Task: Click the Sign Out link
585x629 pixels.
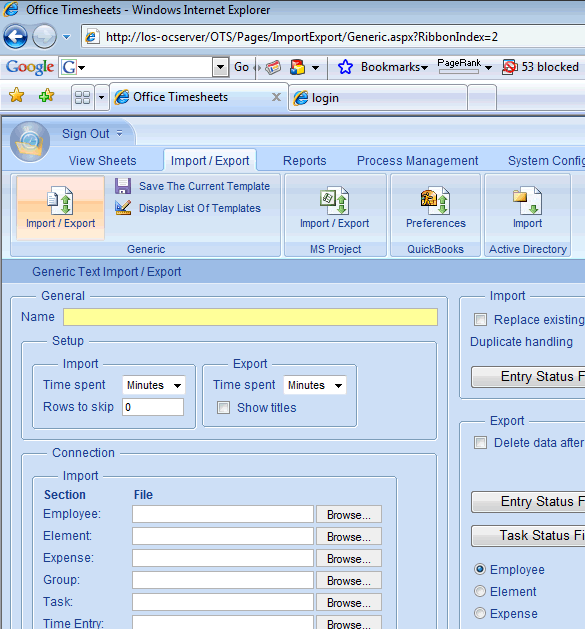Action: click(85, 134)
